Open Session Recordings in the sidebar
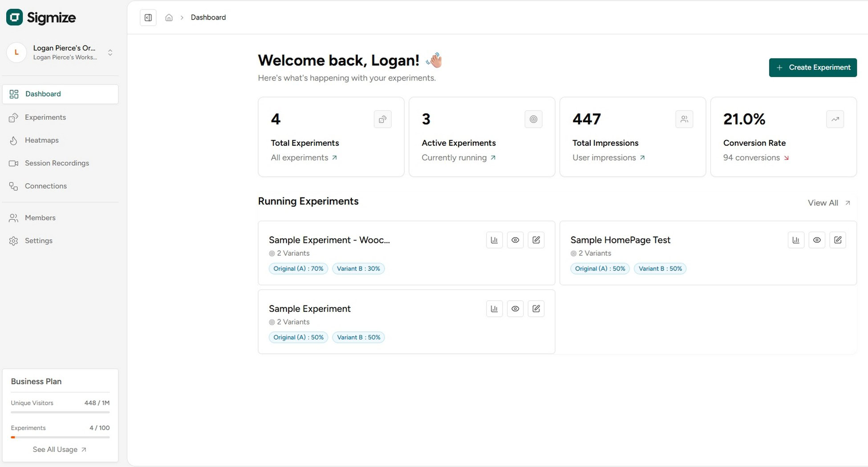This screenshot has width=868, height=467. [x=57, y=163]
